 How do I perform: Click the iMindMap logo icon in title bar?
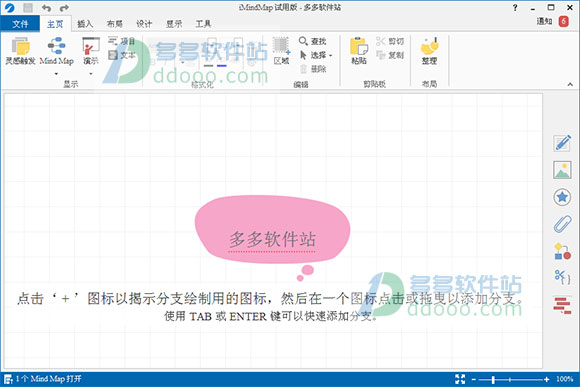pos(9,7)
